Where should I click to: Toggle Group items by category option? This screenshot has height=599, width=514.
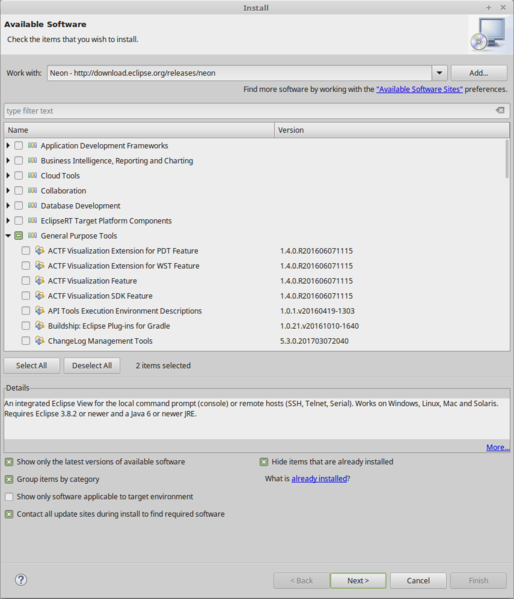9,479
